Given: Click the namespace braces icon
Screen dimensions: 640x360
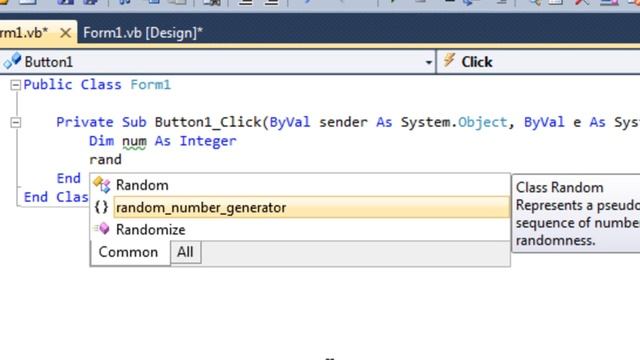Looking at the screenshot, I should tap(101, 207).
